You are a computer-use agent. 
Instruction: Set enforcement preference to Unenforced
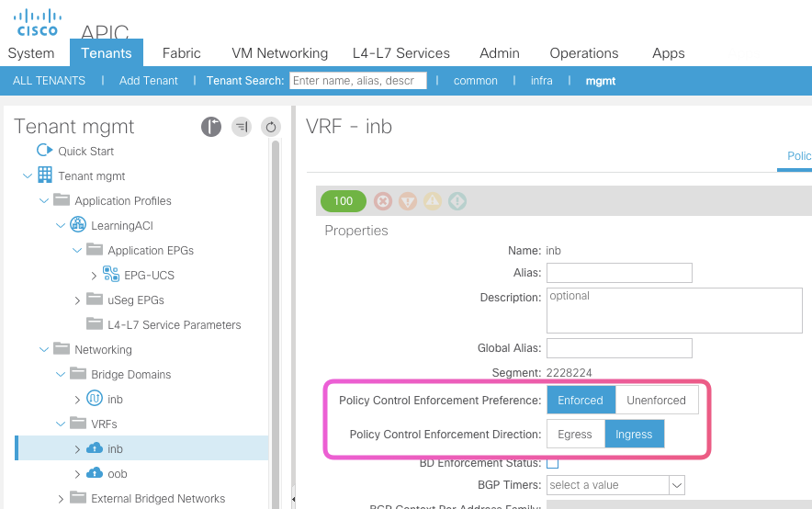(656, 400)
